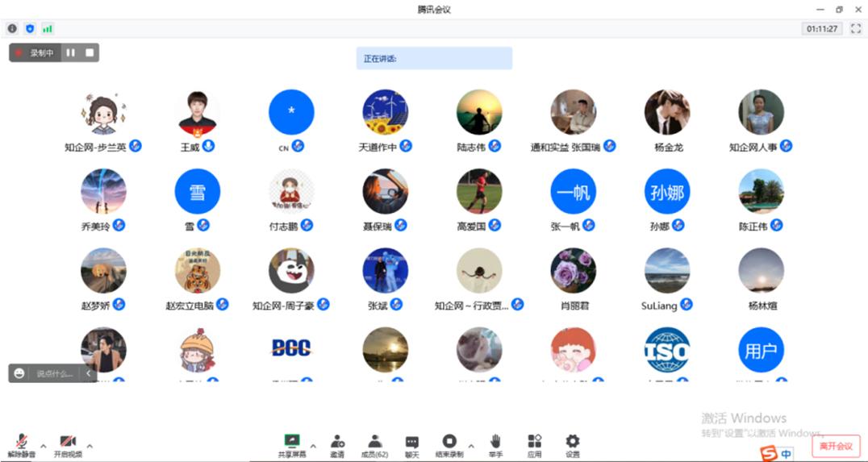Click 结束录制 to end recording

449,446
